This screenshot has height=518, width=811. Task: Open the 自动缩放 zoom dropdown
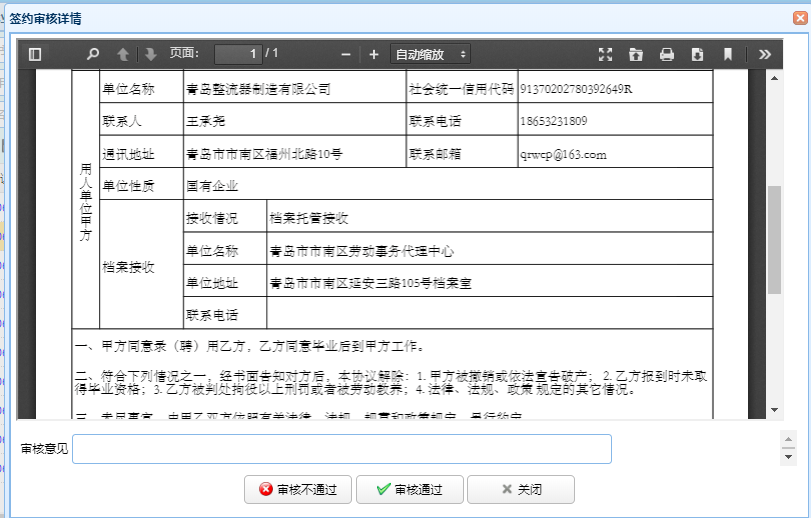click(x=430, y=54)
